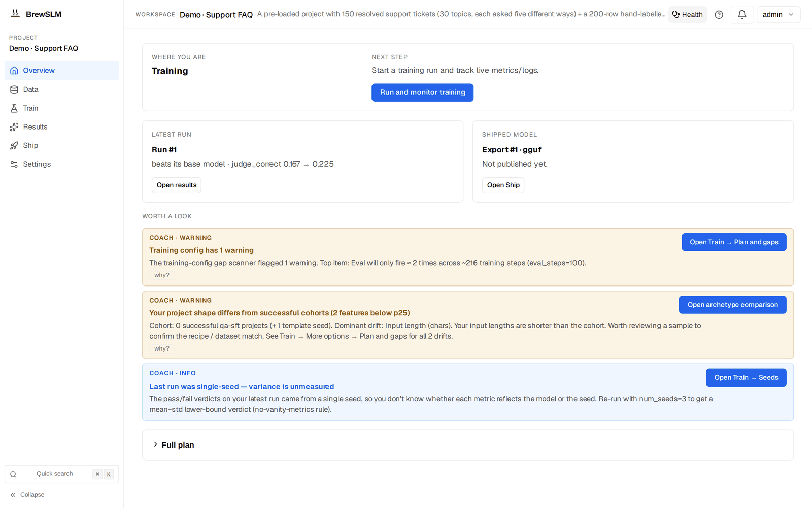Image resolution: width=812 pixels, height=508 pixels.
Task: Click the Settings sliders icon
Action: (x=14, y=164)
